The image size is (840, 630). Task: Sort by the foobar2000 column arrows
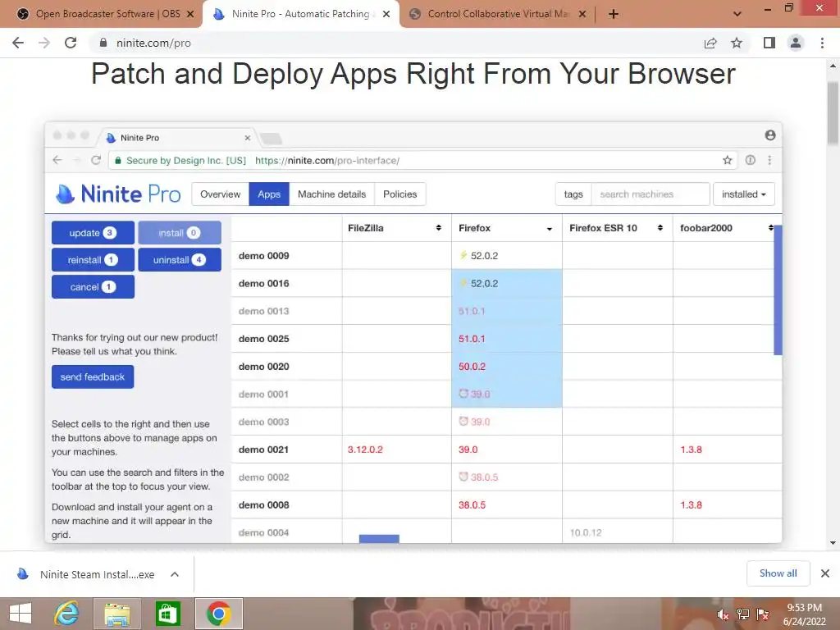tap(770, 228)
